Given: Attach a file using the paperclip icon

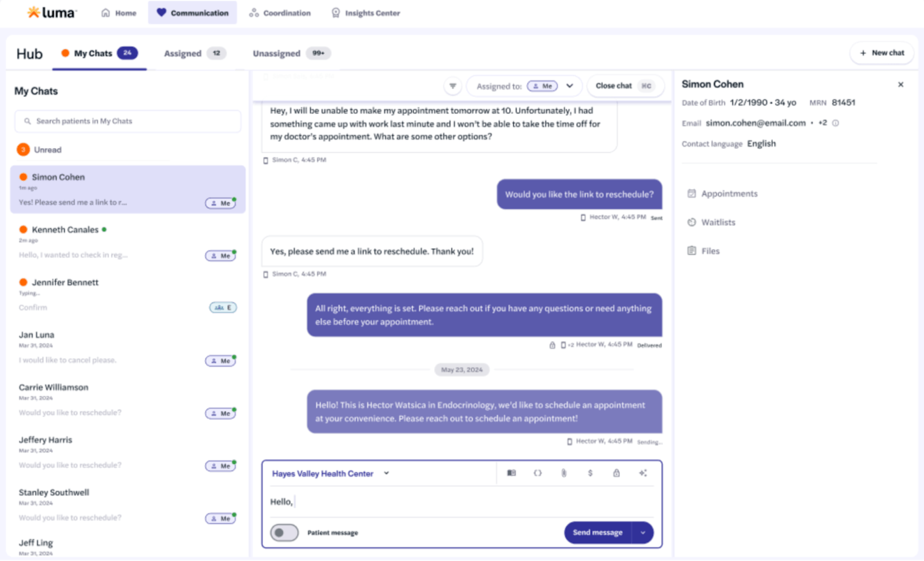Looking at the screenshot, I should click(x=563, y=473).
